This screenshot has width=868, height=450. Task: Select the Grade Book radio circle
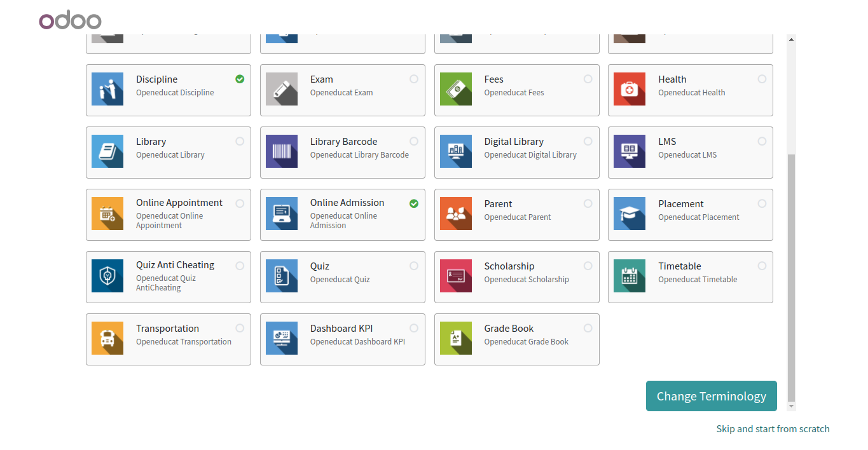tap(588, 328)
